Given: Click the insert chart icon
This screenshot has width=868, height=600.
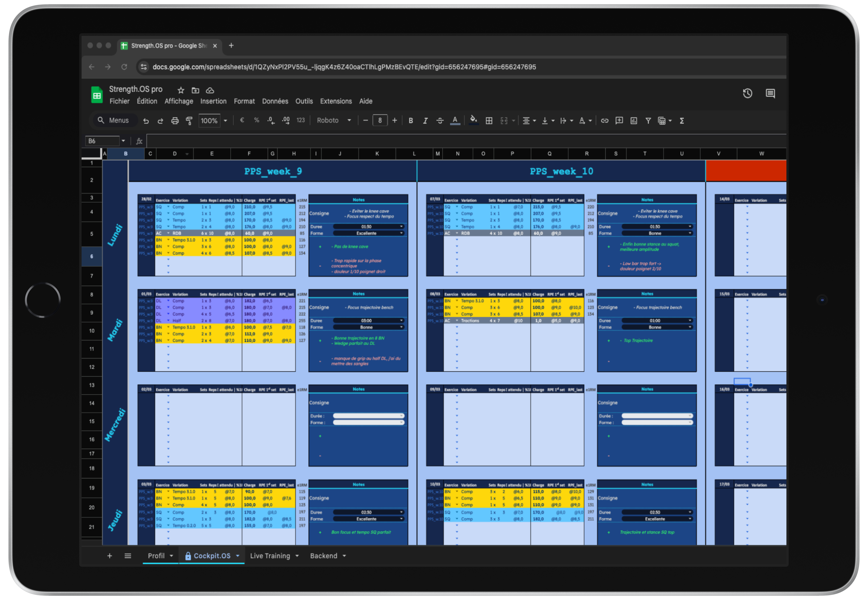Looking at the screenshot, I should tap(634, 121).
